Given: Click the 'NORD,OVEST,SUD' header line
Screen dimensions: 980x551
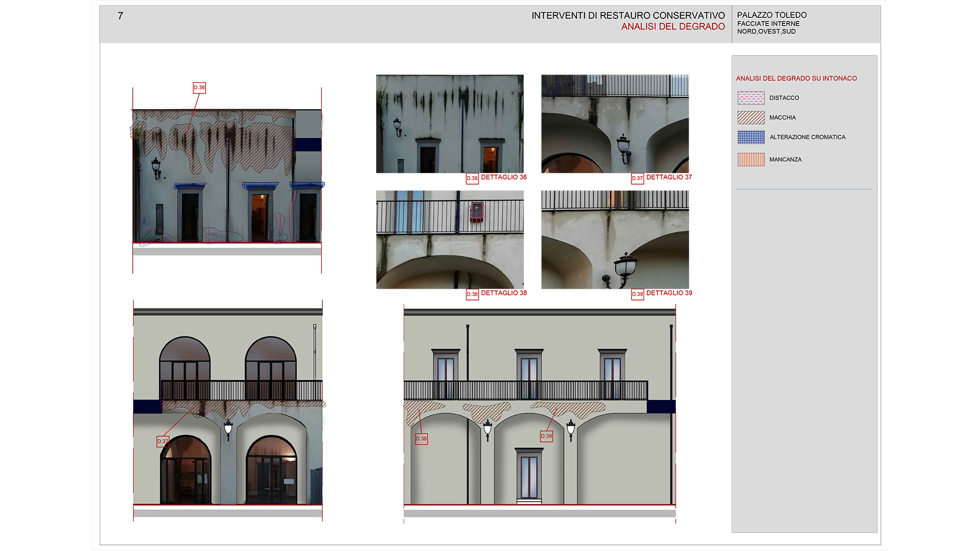Looking at the screenshot, I should [766, 31].
